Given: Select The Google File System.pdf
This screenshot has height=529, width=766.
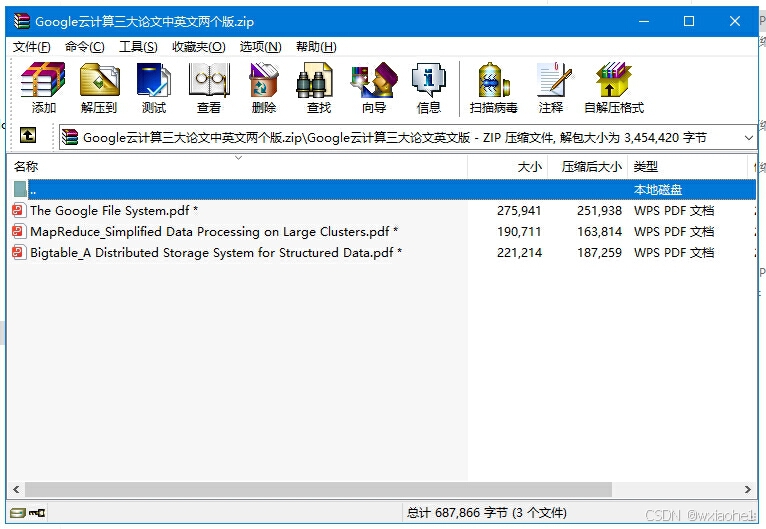Looking at the screenshot, I should 113,211.
